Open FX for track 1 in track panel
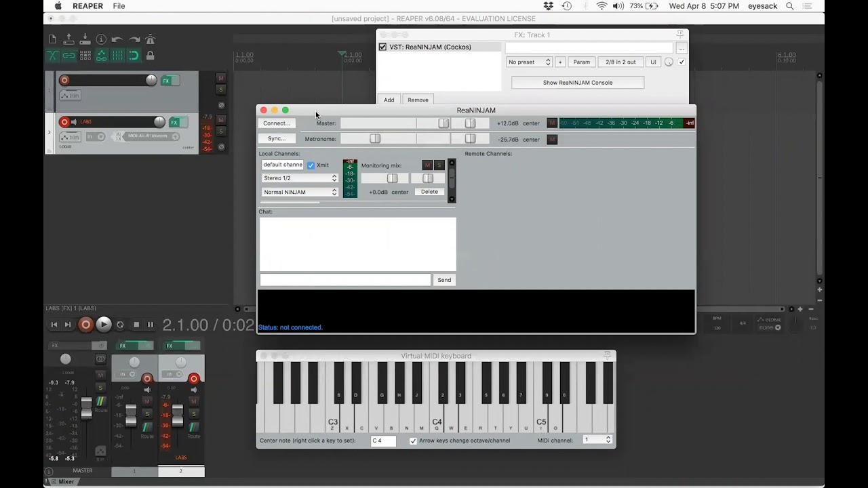The image size is (868, 488). click(x=166, y=81)
